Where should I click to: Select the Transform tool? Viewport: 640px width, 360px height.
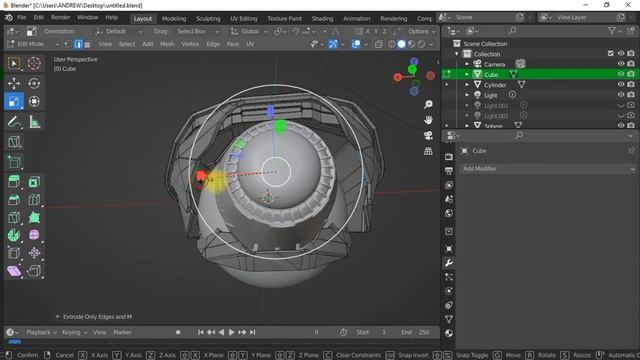click(x=34, y=101)
